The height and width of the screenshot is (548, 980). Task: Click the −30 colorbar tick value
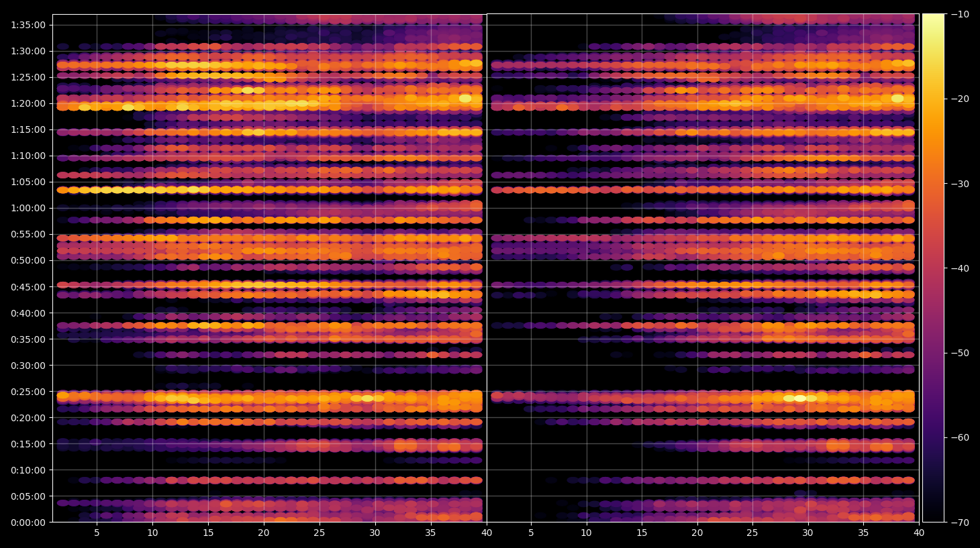960,183
